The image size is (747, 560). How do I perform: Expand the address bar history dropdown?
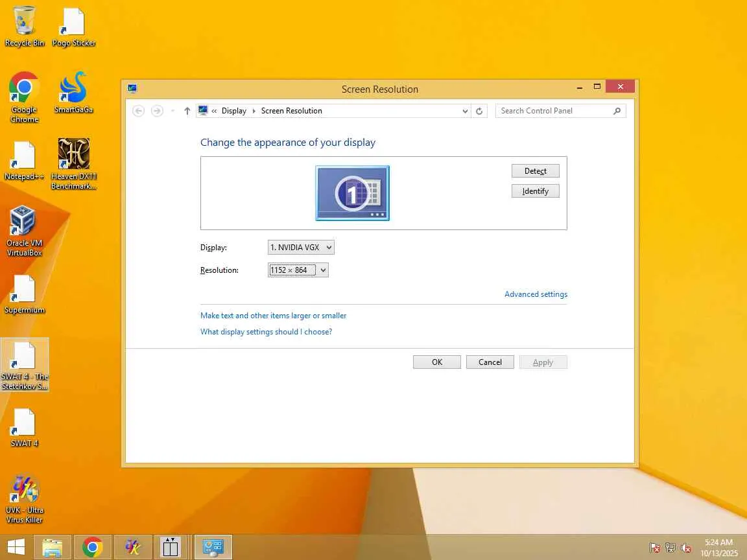(465, 111)
